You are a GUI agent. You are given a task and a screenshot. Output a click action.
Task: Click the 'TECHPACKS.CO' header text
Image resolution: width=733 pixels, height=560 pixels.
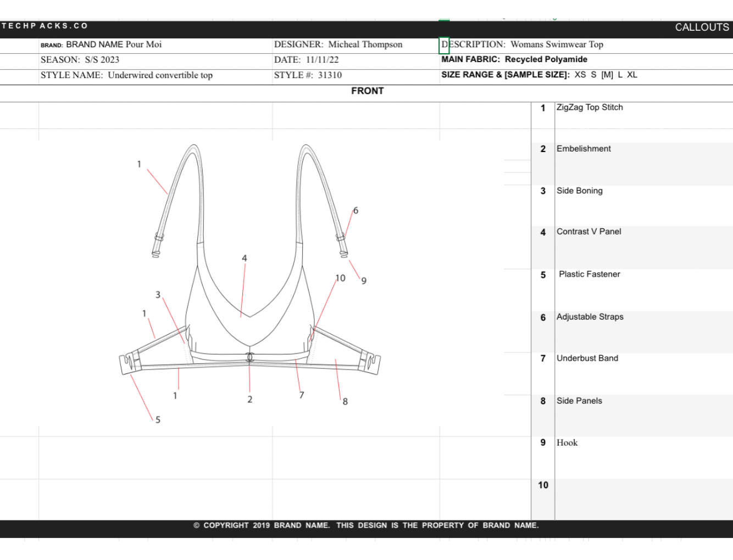tap(45, 26)
